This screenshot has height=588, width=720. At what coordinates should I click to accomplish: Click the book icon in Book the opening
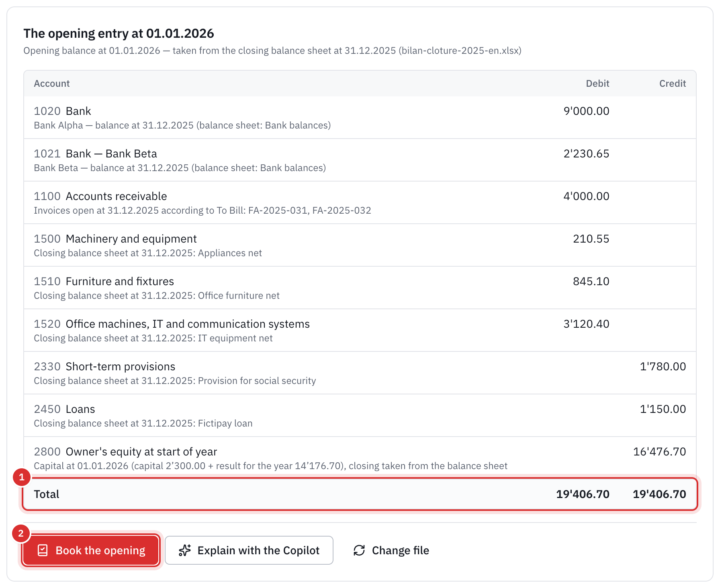(43, 550)
